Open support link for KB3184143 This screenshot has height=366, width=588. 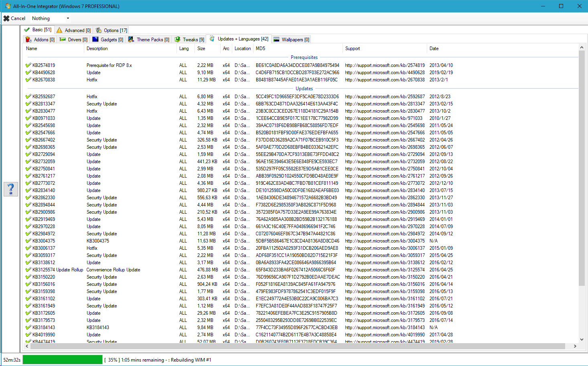385,328
